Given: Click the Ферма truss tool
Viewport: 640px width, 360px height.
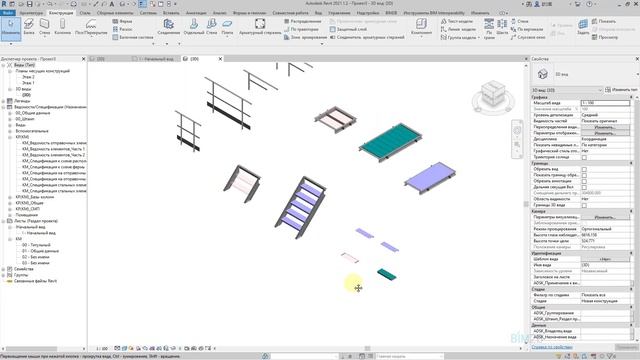Looking at the screenshot, I should (122, 21).
